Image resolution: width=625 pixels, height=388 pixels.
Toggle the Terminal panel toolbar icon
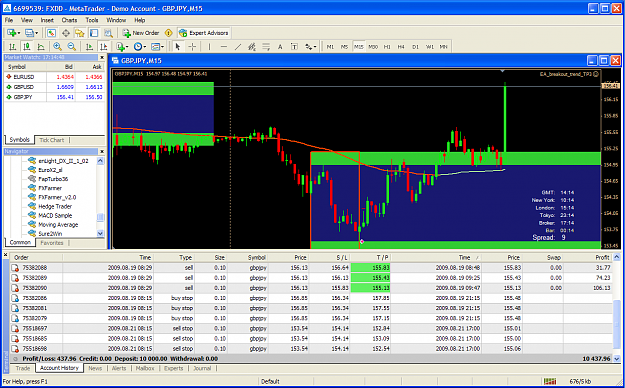(x=94, y=33)
